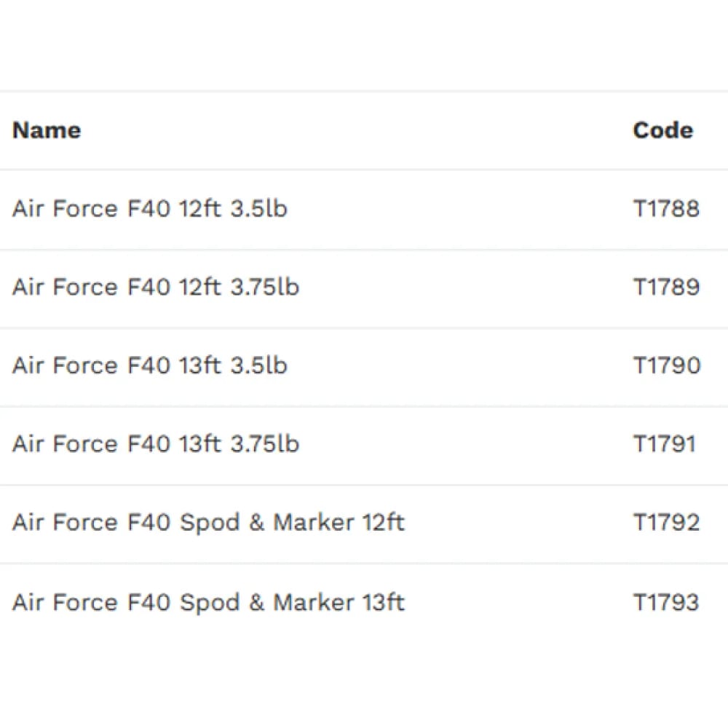Select the Air Force F40 12ft 3.5lb row name

pos(150,209)
